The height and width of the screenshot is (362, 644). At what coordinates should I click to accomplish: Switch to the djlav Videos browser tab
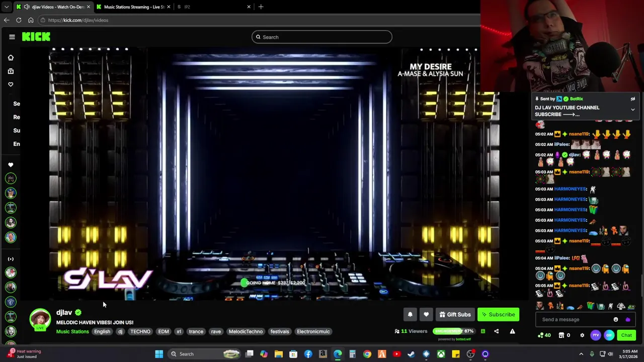52,7
